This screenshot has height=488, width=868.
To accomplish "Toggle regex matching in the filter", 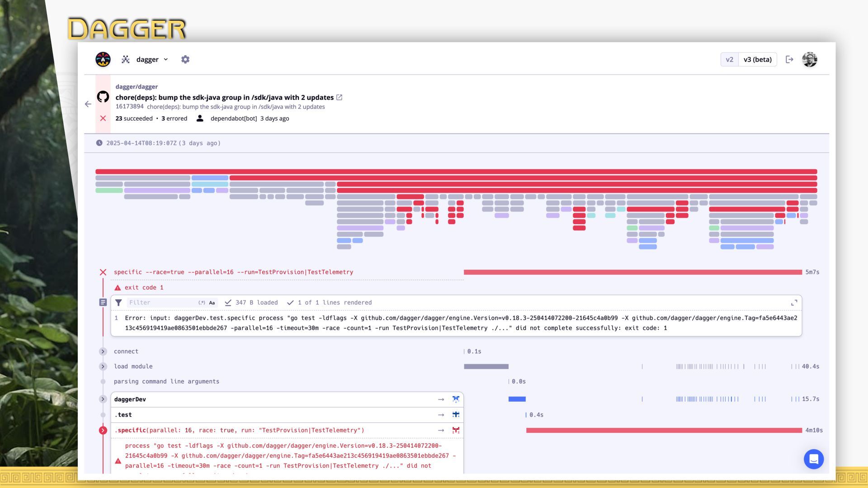I will (x=202, y=303).
